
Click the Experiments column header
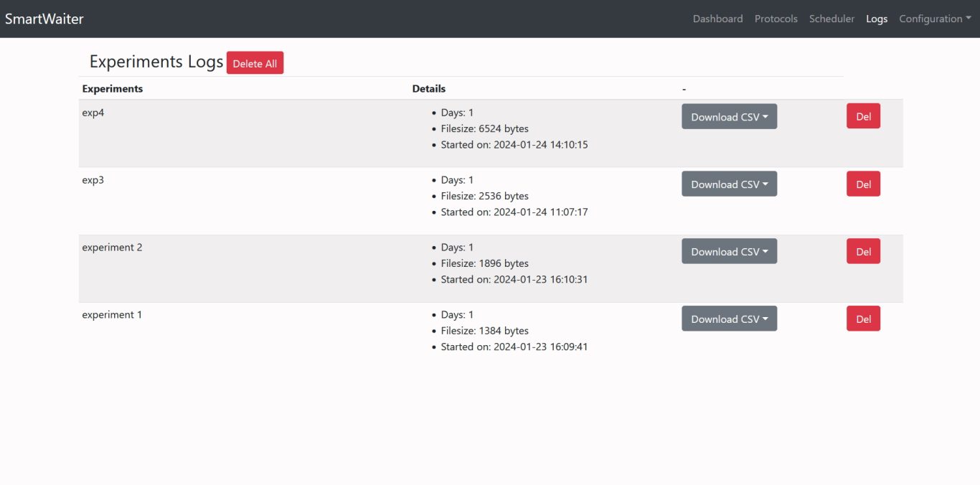click(x=113, y=89)
